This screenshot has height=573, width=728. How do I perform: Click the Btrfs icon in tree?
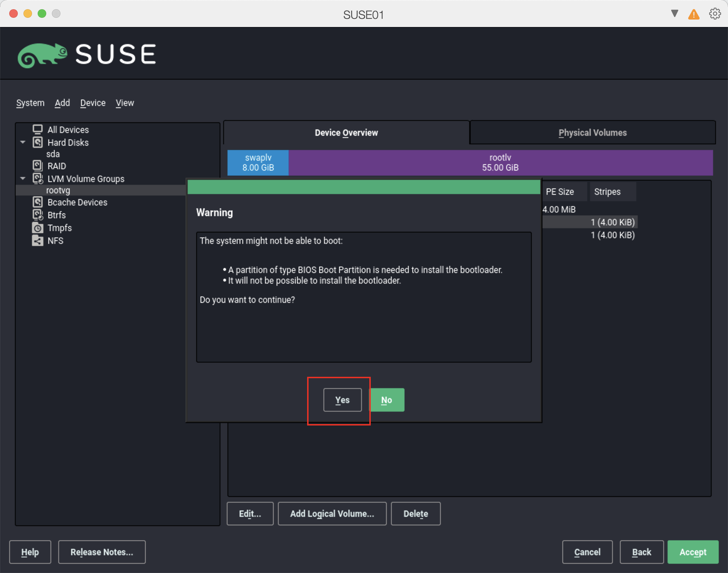pos(37,215)
